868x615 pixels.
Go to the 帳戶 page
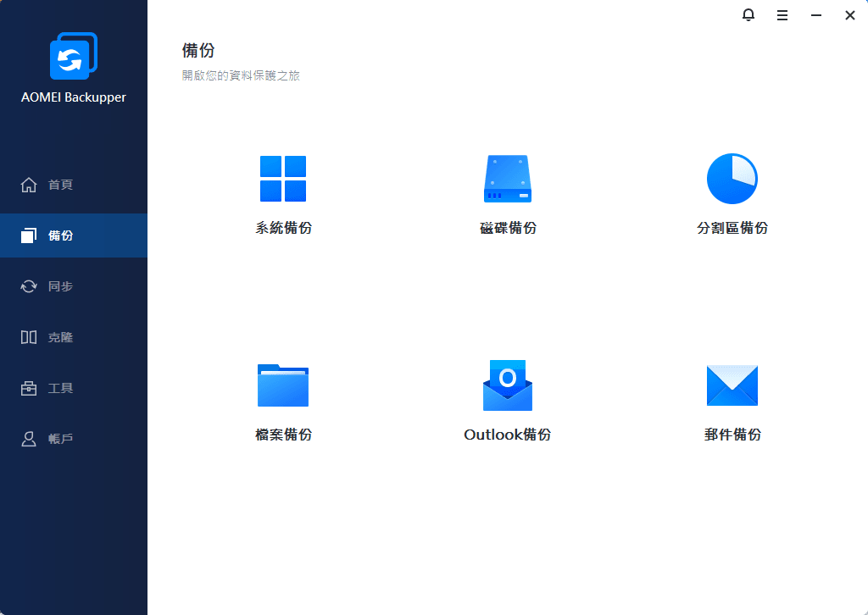[74, 439]
